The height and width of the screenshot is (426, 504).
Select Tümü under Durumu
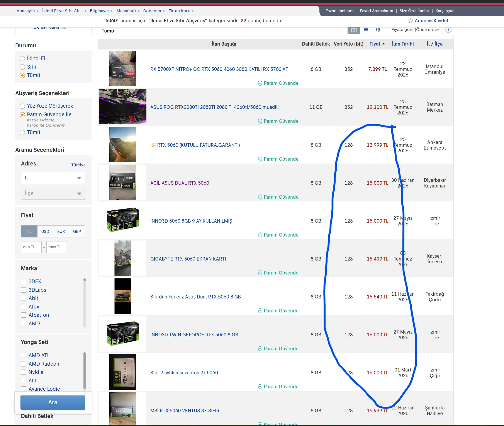tap(22, 75)
